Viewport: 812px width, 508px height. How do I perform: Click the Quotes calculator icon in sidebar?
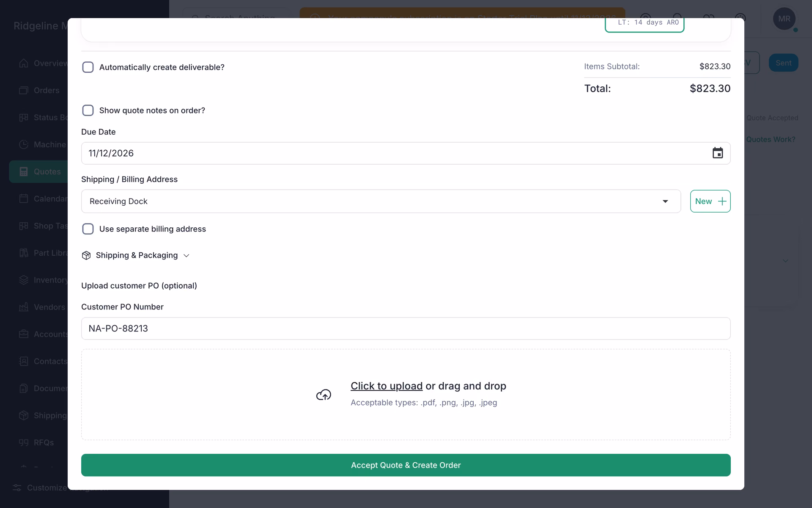point(24,171)
